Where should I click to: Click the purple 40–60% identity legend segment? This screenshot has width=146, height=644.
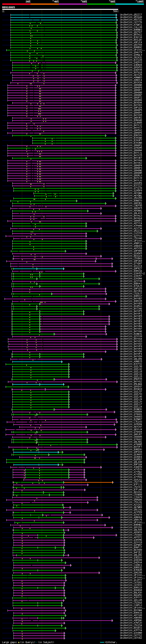click(73, 4)
